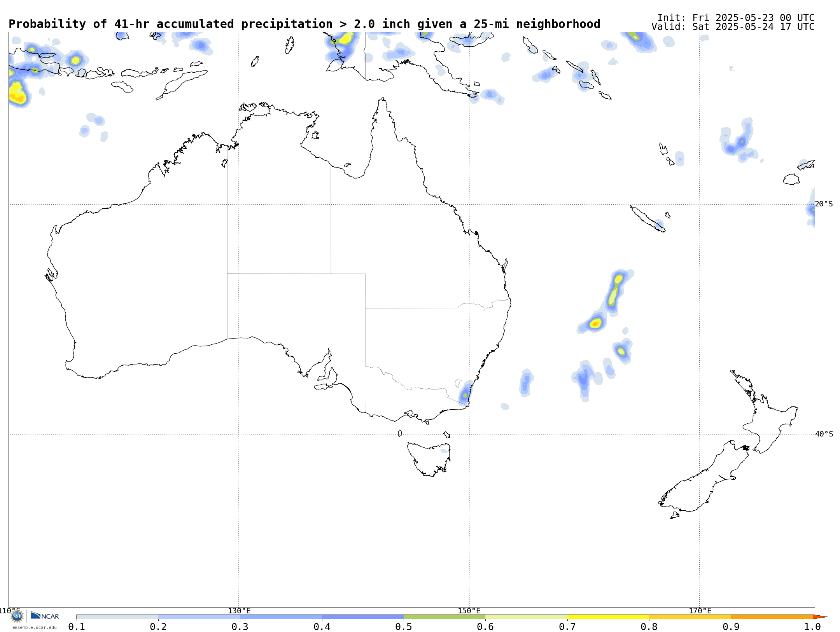The width and height of the screenshot is (840, 632).
Task: Click the yellow 0.7–0.8 colorbar segment
Action: tap(608, 617)
